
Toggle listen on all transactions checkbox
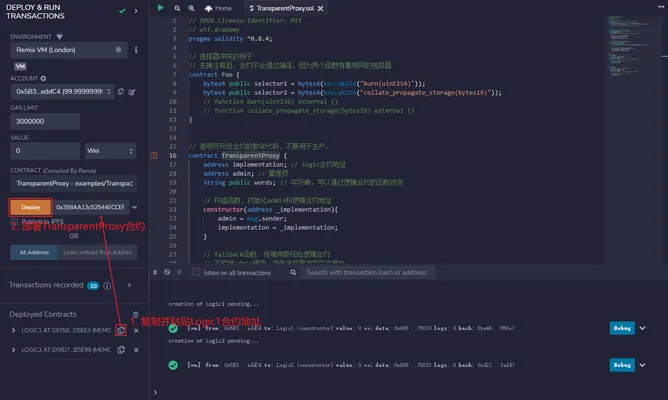pos(196,272)
